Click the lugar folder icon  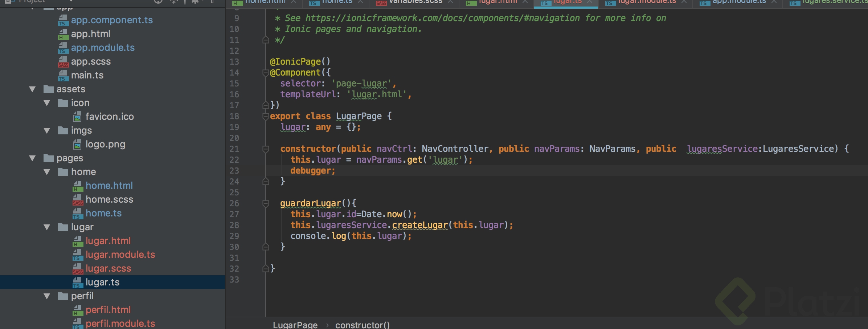click(63, 227)
